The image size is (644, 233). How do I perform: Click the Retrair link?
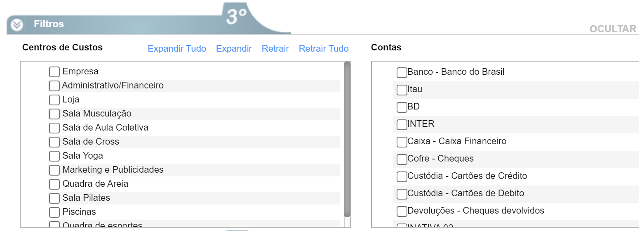point(275,49)
